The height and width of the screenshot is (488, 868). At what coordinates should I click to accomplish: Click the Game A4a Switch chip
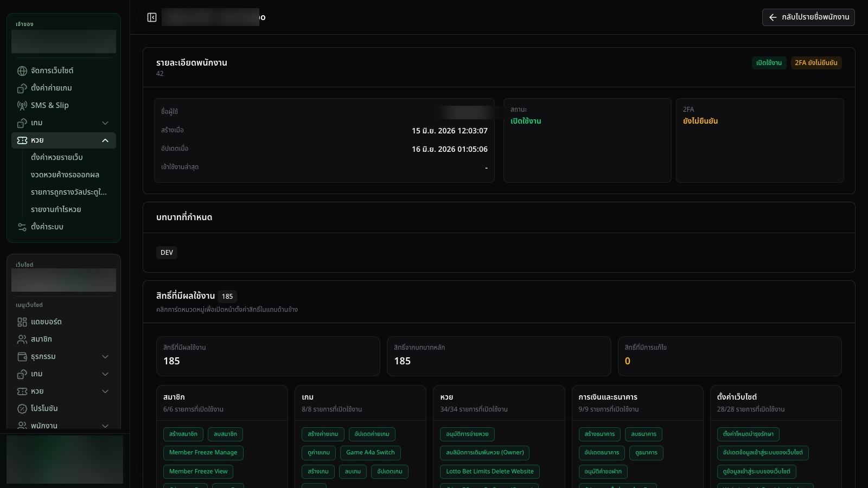point(371,453)
